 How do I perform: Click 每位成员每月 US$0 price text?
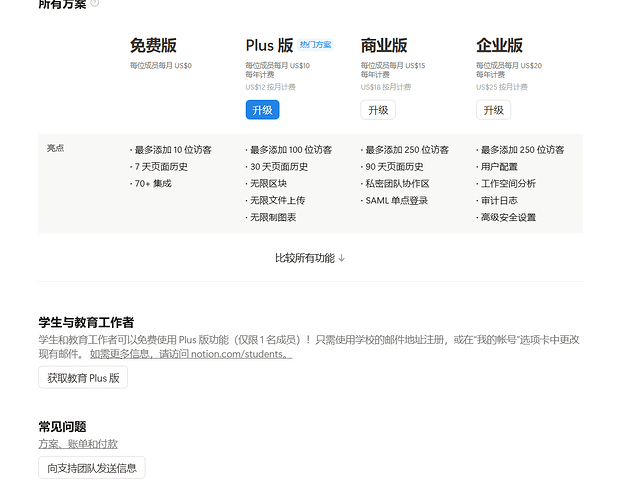coord(161,65)
